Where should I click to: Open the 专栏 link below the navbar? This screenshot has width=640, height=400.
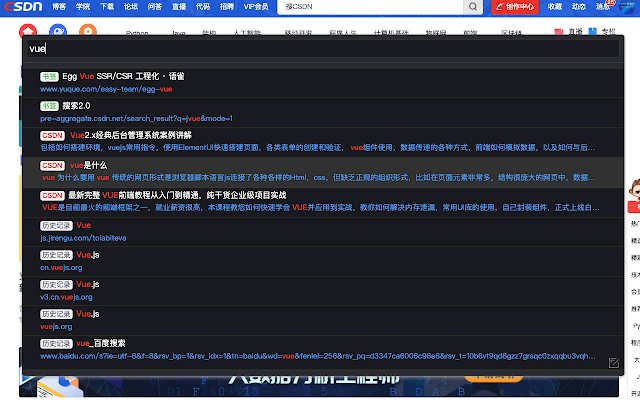point(602,31)
